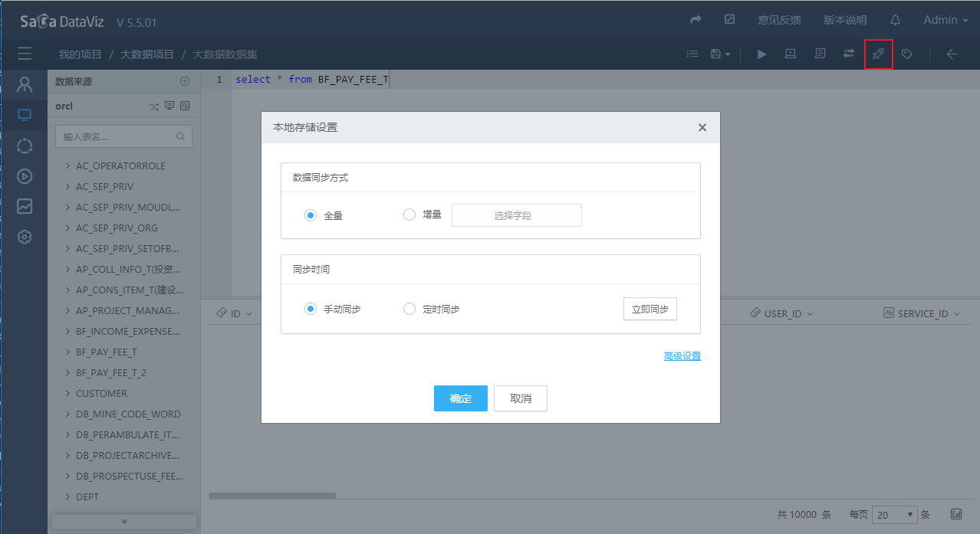The image size is (980, 534).
Task: Click the back arrow icon
Action: click(x=952, y=54)
